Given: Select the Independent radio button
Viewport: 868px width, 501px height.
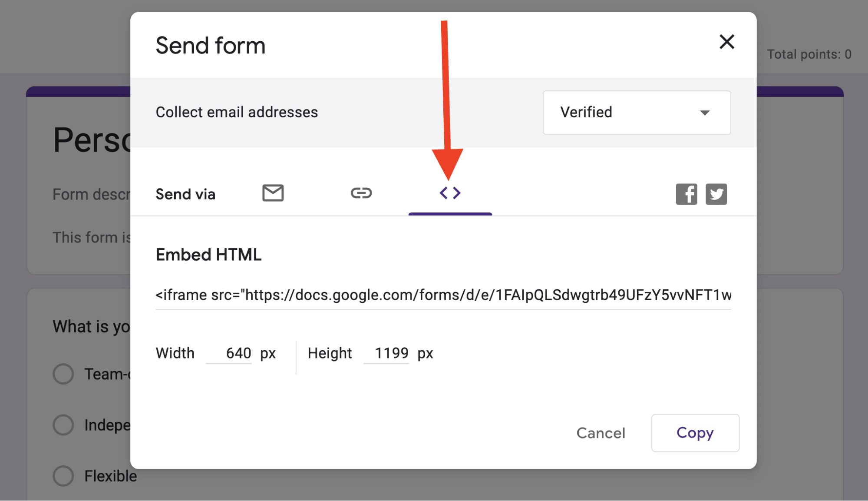Looking at the screenshot, I should 63,425.
